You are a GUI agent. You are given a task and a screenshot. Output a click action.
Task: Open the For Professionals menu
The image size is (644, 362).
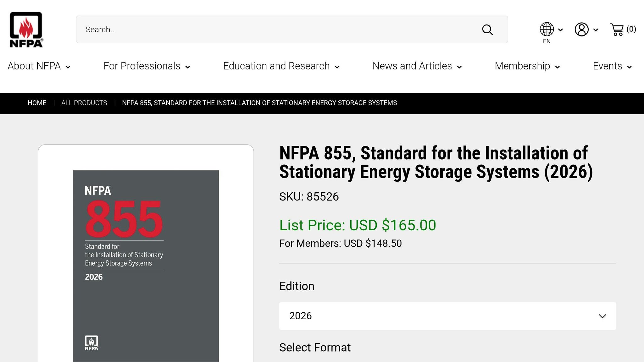click(x=147, y=66)
